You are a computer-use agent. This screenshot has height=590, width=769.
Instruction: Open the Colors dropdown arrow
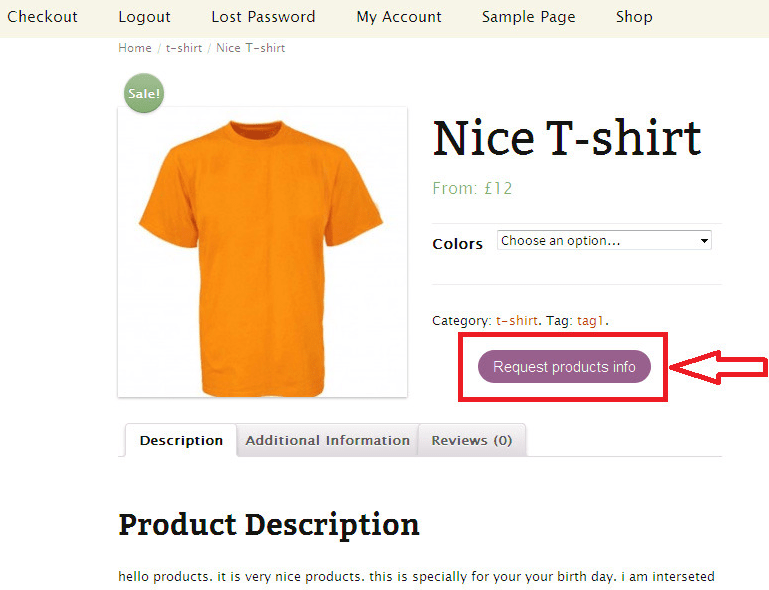click(704, 241)
